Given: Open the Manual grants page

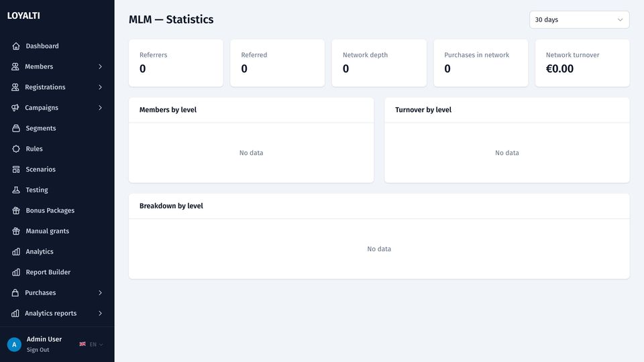Looking at the screenshot, I should click(x=57, y=231).
